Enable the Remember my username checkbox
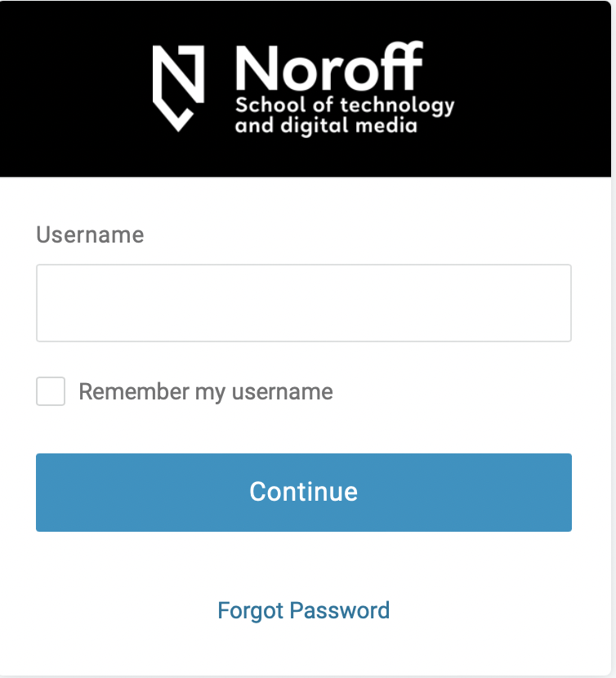 (51, 391)
